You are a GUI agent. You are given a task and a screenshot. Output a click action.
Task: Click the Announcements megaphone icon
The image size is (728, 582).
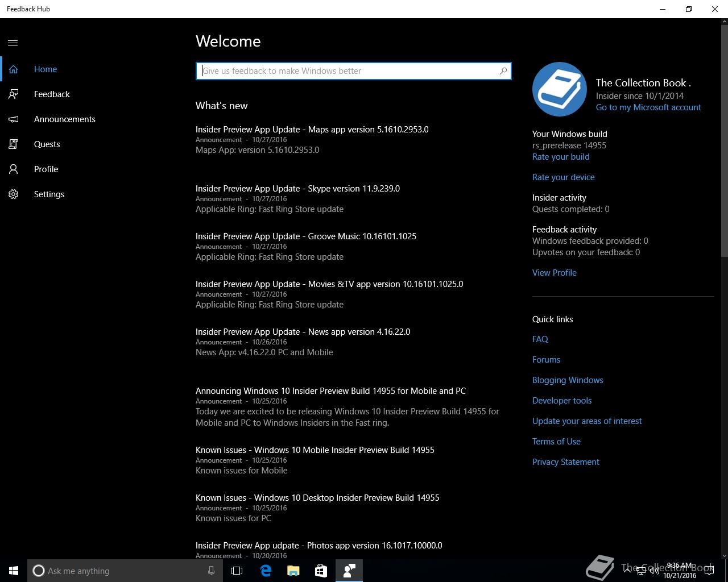click(x=13, y=119)
